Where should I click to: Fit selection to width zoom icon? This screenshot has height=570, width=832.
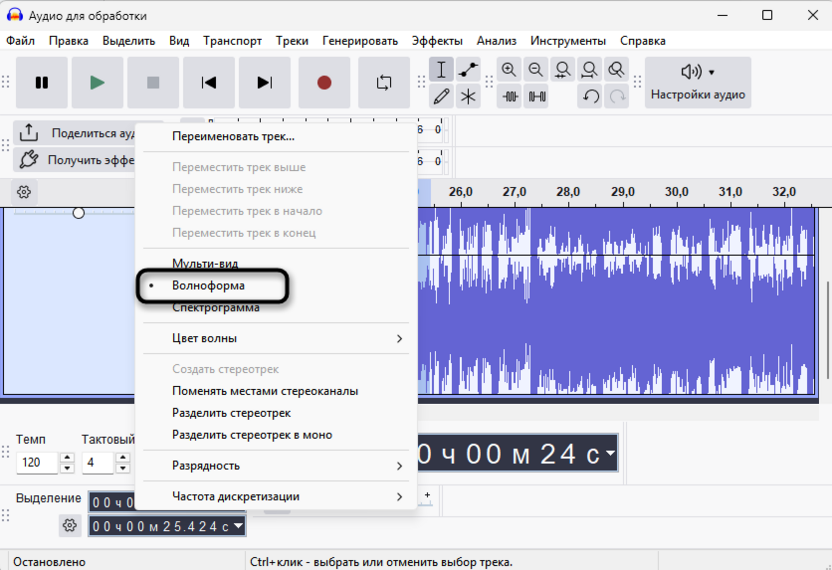[562, 70]
